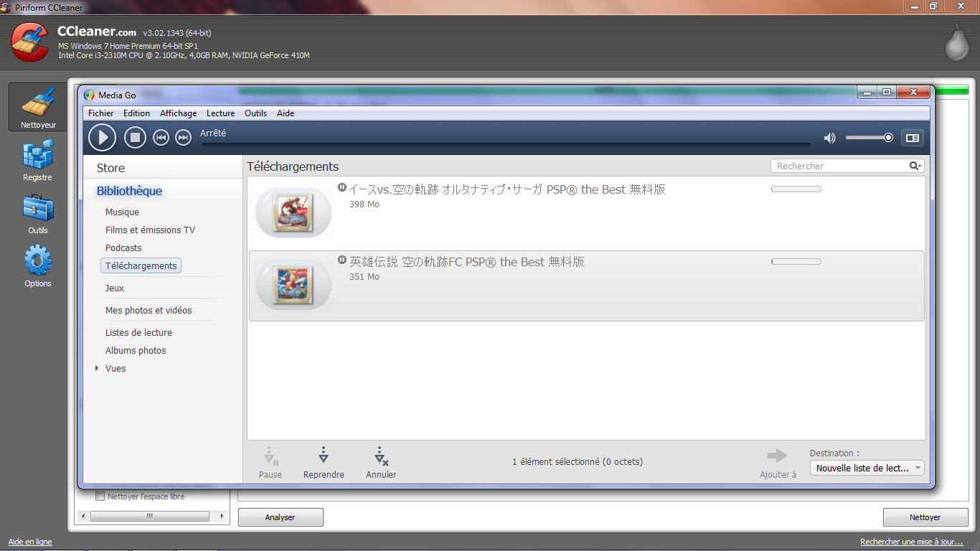Open the Outils section in CCleaner sidebar

[38, 214]
